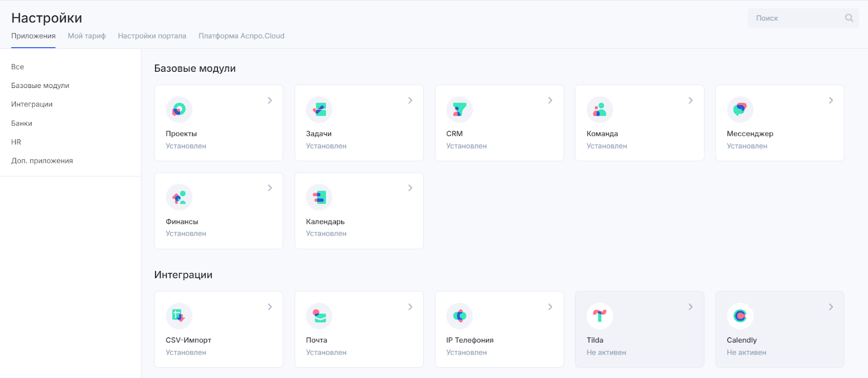This screenshot has height=378, width=868.
Task: Switch to the Мой тариф tab
Action: point(87,36)
